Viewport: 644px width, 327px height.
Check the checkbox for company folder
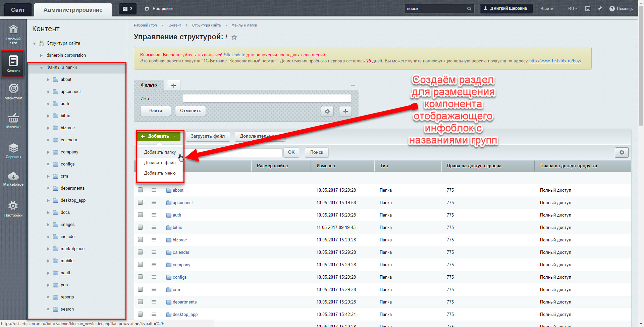(x=141, y=265)
